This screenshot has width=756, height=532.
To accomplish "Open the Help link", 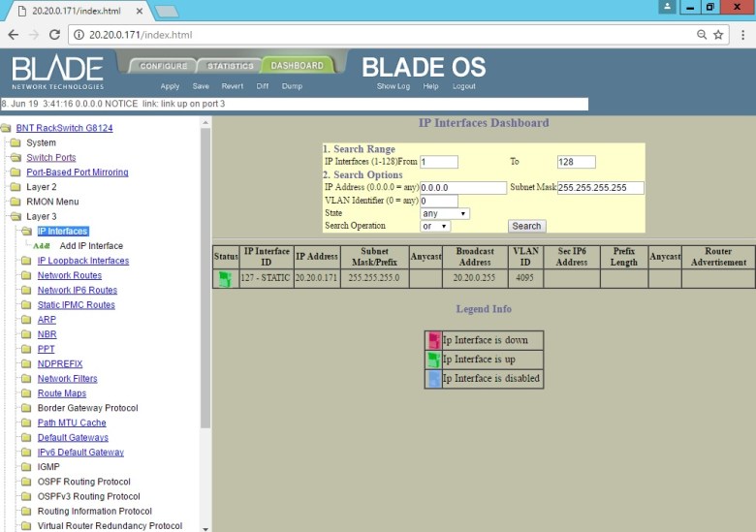I will tap(430, 86).
